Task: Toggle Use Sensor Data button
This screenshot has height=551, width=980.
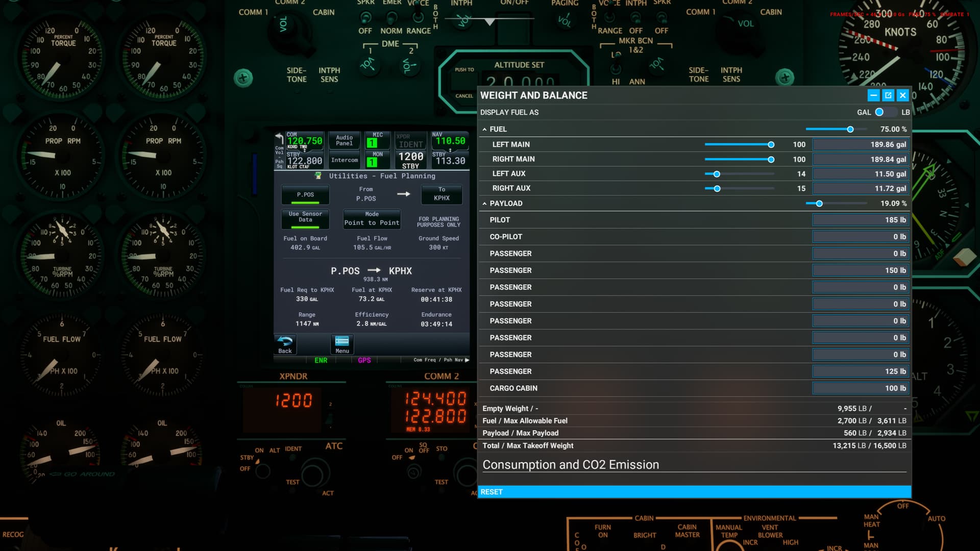Action: coord(305,219)
